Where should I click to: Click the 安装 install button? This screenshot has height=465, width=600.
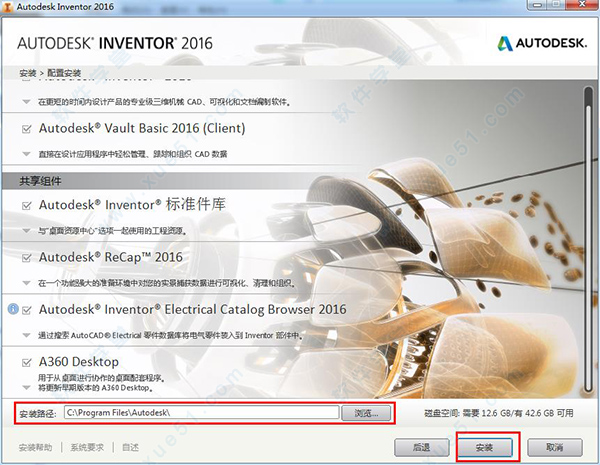point(486,446)
